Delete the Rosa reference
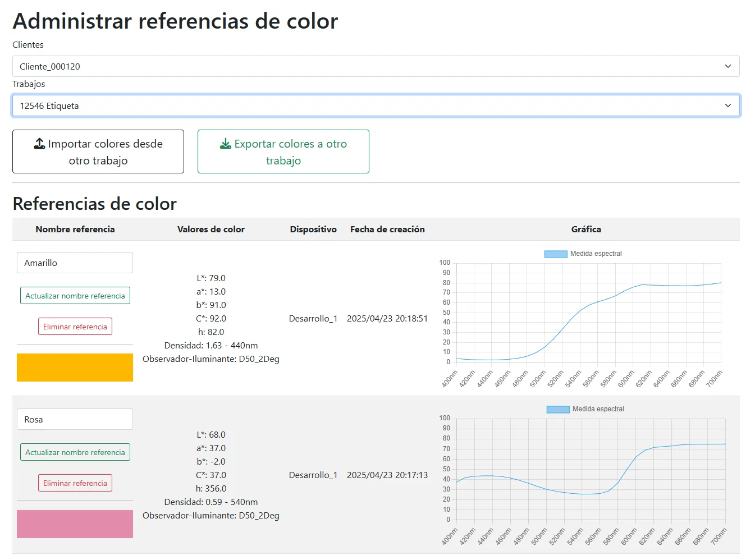This screenshot has width=755, height=560. pyautogui.click(x=75, y=483)
